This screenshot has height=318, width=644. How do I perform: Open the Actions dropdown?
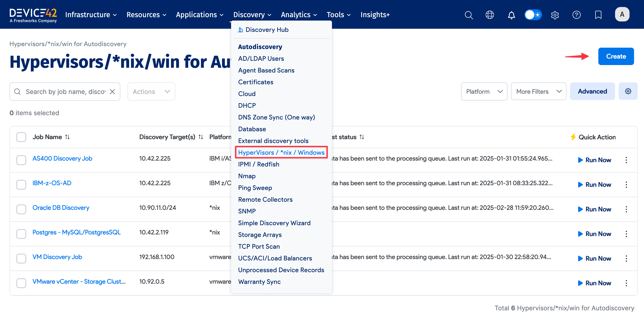pos(151,91)
